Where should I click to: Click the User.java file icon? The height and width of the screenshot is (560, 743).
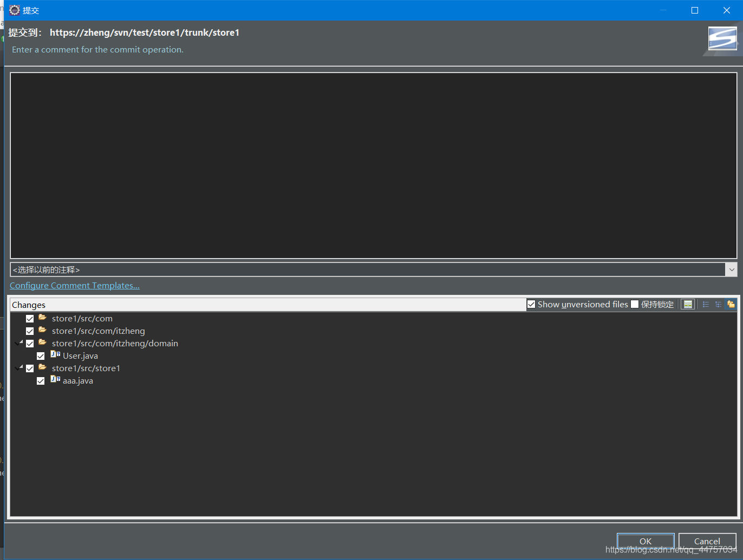tap(55, 354)
